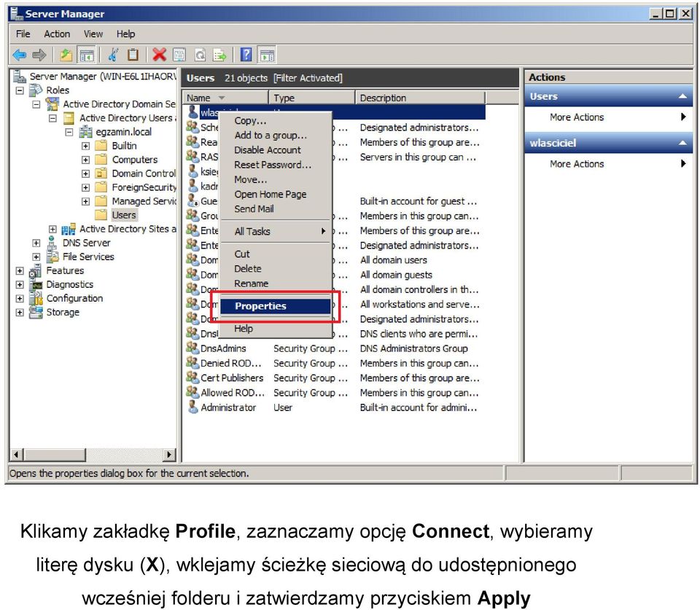Click the Type column header
The width and height of the screenshot is (700, 610).
312,98
